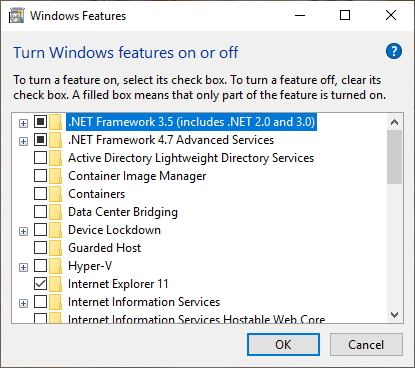Image resolution: width=415 pixels, height=368 pixels.
Task: Select the Internet Information Services label
Action: click(x=144, y=302)
